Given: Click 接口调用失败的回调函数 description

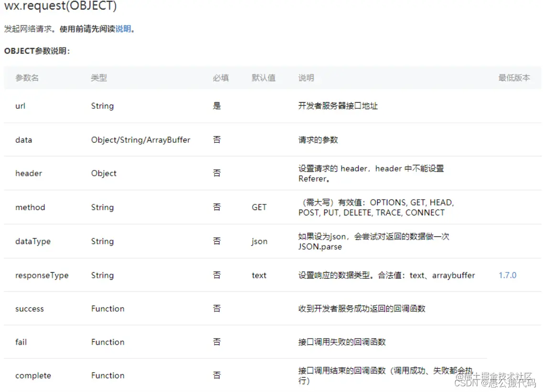Looking at the screenshot, I should (342, 342).
